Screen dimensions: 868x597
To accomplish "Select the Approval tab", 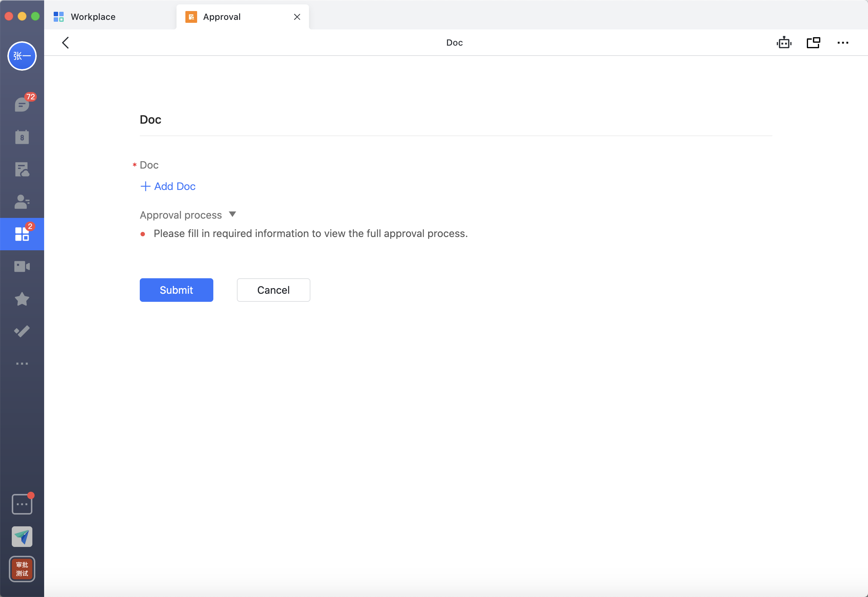I will click(x=243, y=17).
